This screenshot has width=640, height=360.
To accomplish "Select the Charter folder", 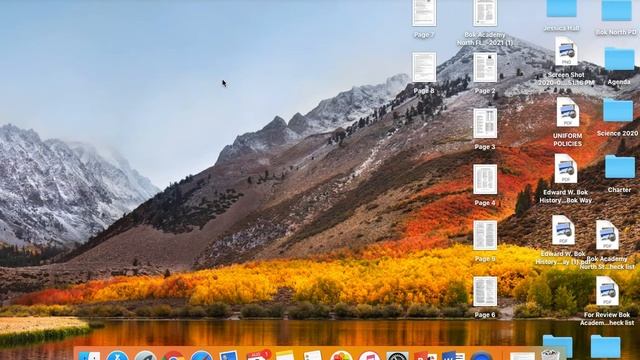I will coord(620,167).
